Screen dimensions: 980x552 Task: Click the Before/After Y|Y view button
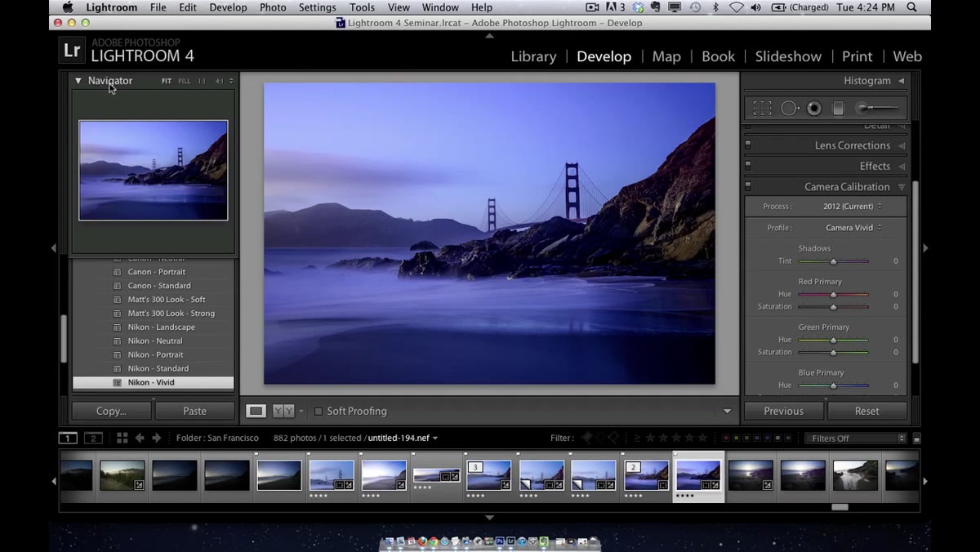tap(283, 411)
